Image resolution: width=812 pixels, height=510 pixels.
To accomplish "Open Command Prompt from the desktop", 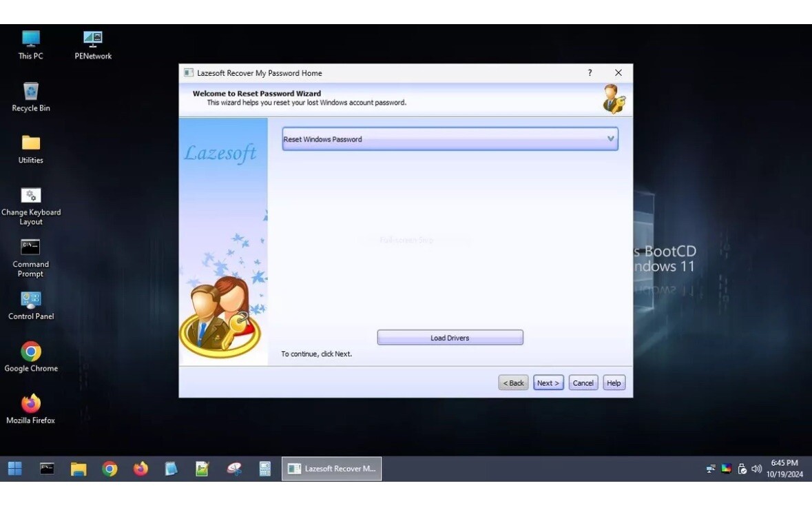I will point(30,248).
